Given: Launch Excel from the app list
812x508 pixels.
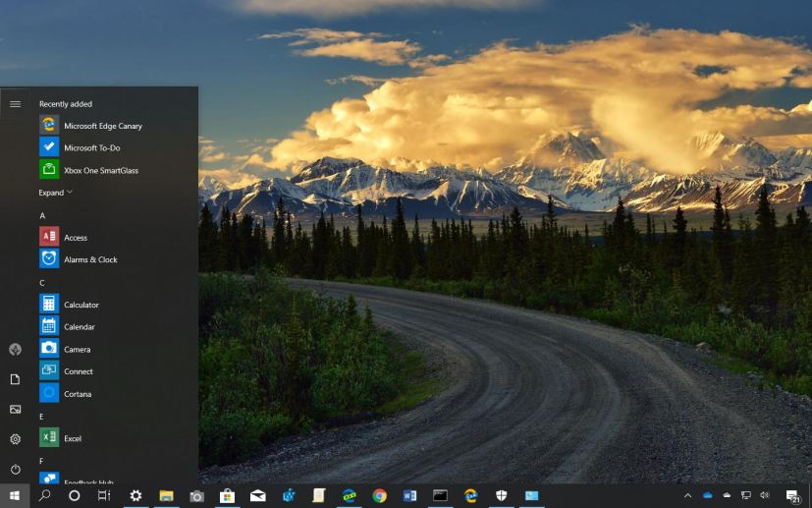Looking at the screenshot, I should (118, 438).
